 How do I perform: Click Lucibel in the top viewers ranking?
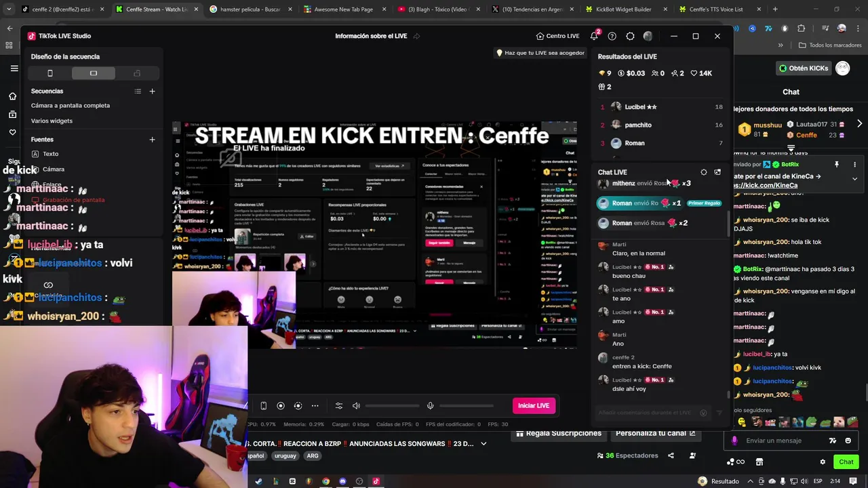point(640,107)
